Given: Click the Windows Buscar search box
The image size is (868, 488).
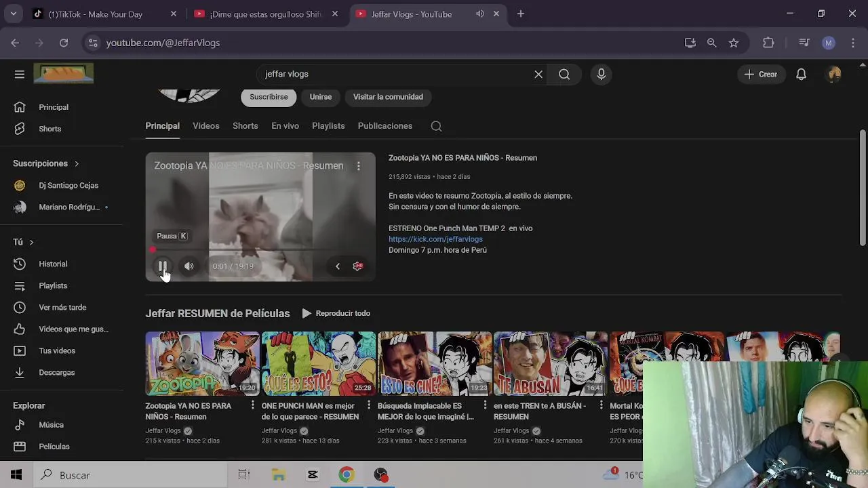Looking at the screenshot, I should click(130, 475).
